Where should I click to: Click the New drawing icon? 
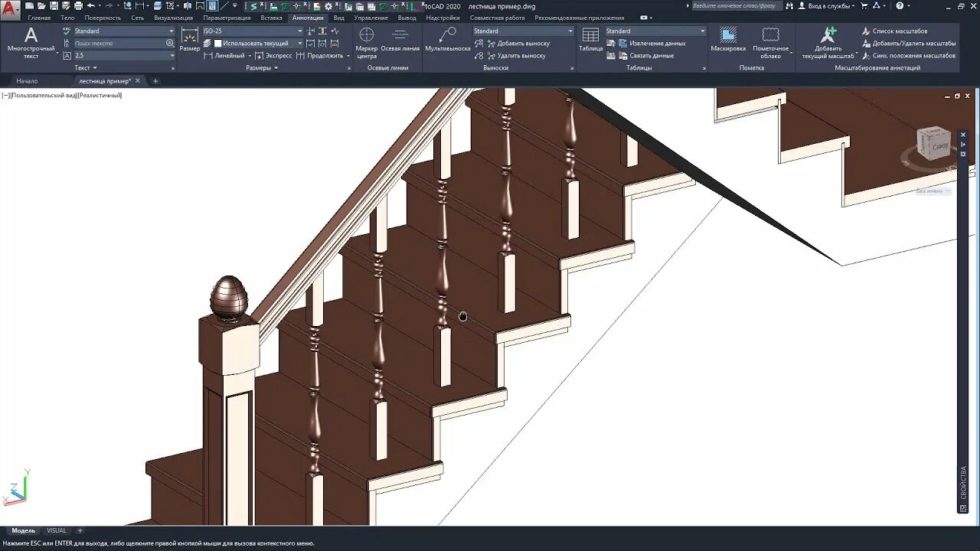[29, 5]
